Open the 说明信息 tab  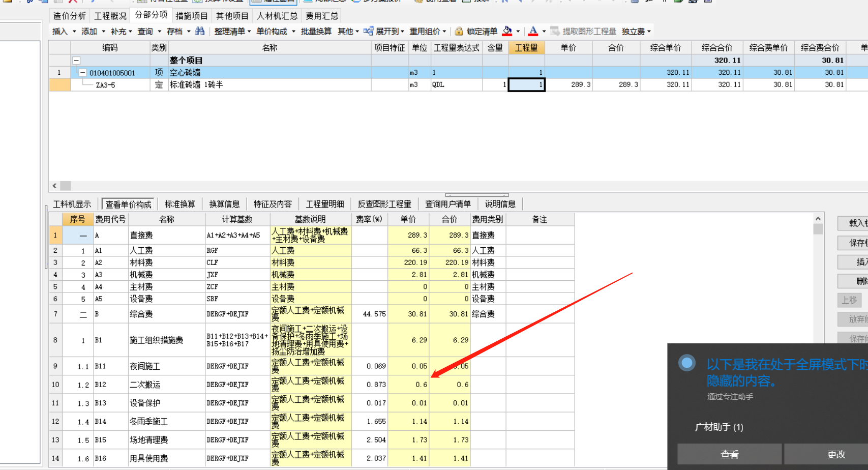(x=500, y=204)
